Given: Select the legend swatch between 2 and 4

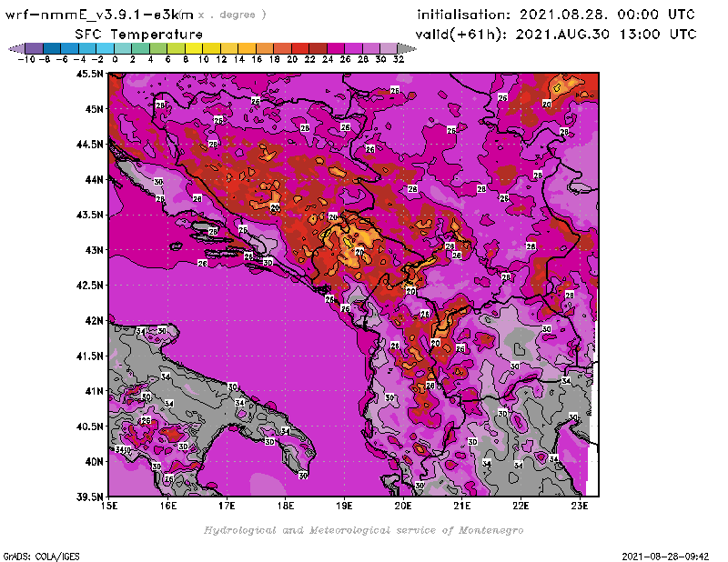Looking at the screenshot, I should pyautogui.click(x=141, y=48).
